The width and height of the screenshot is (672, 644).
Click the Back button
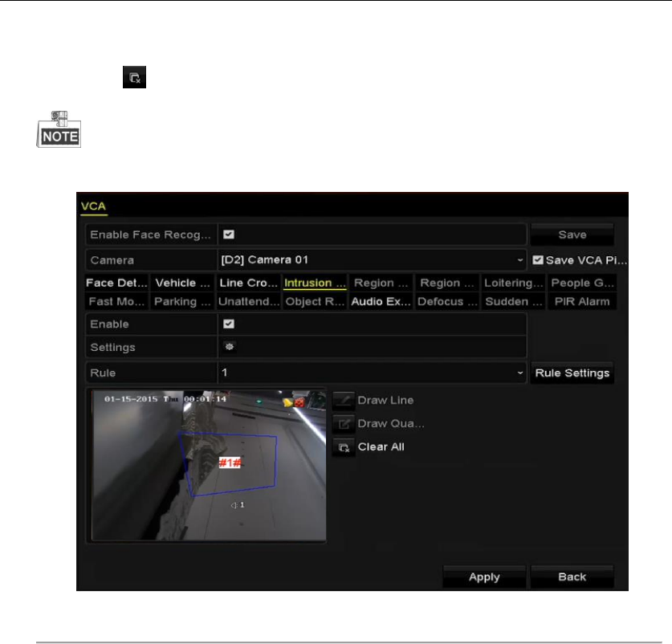[572, 577]
